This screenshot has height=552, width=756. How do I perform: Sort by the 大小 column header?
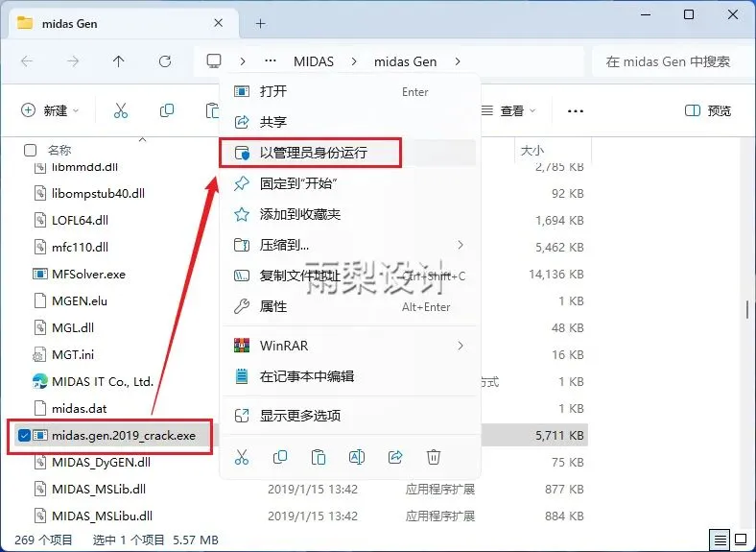point(532,151)
